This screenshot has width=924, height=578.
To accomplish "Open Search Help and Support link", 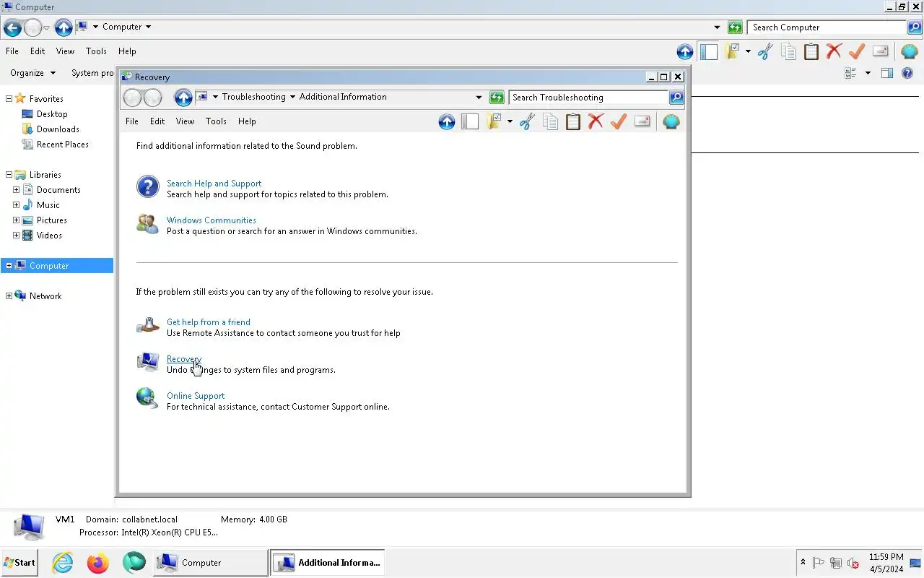I will click(214, 184).
